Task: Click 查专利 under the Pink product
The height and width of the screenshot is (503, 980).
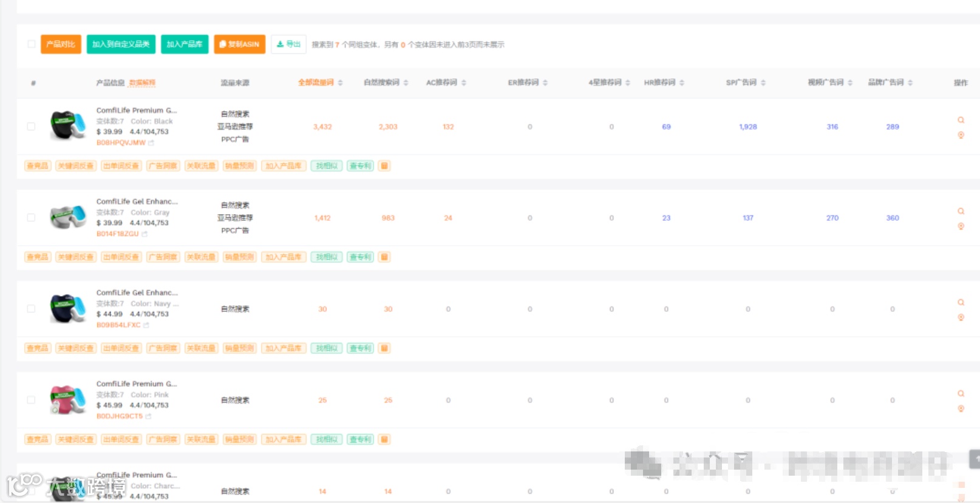Action: coord(361,439)
